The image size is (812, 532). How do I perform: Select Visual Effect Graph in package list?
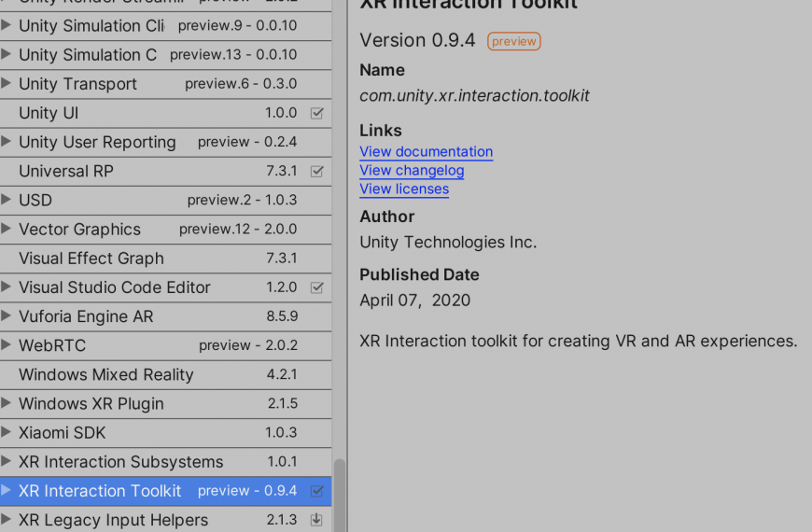click(166, 259)
